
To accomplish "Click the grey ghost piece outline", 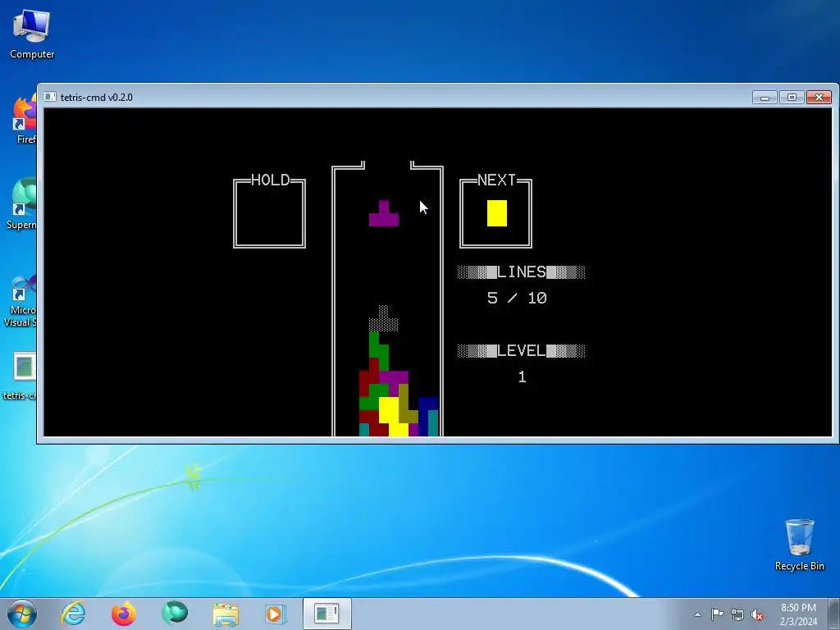I will point(384,318).
